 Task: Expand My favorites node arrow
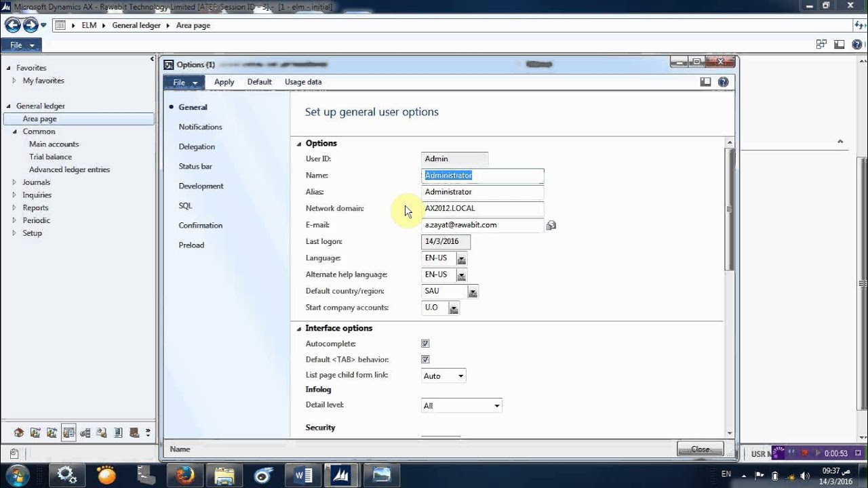(14, 81)
